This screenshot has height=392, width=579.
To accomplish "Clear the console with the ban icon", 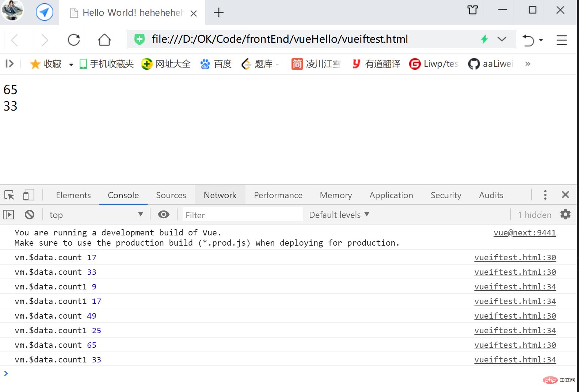I will (30, 215).
